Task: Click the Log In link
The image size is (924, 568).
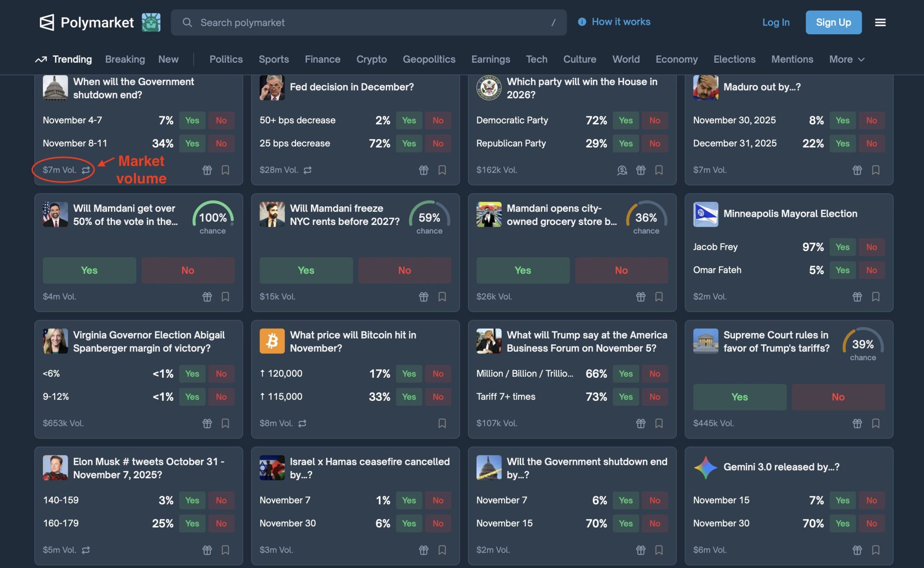Action: pos(776,23)
